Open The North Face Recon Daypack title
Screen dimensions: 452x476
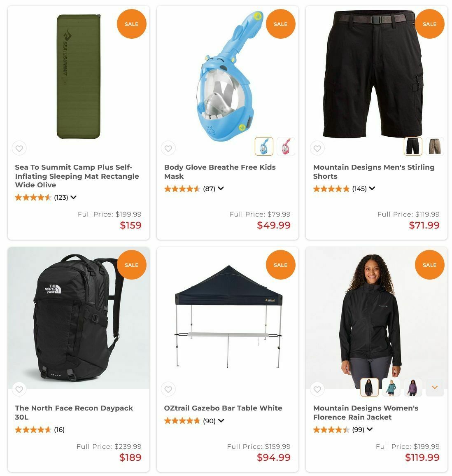point(74,412)
